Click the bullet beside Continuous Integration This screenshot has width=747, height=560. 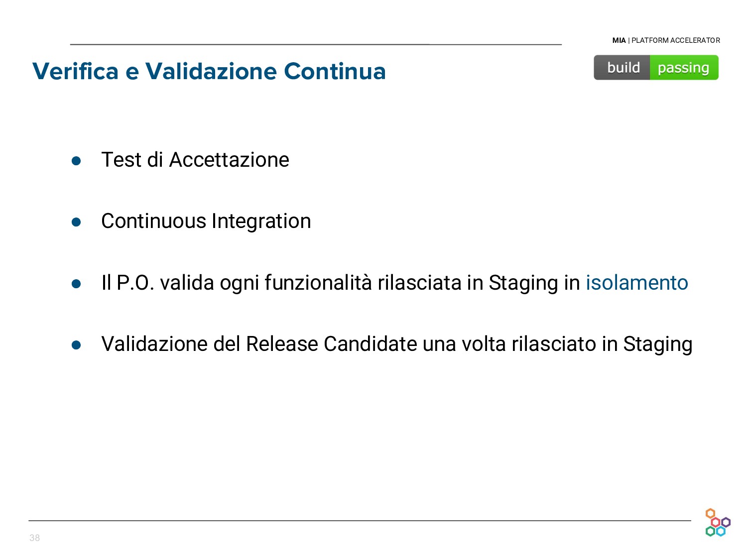[x=76, y=222]
